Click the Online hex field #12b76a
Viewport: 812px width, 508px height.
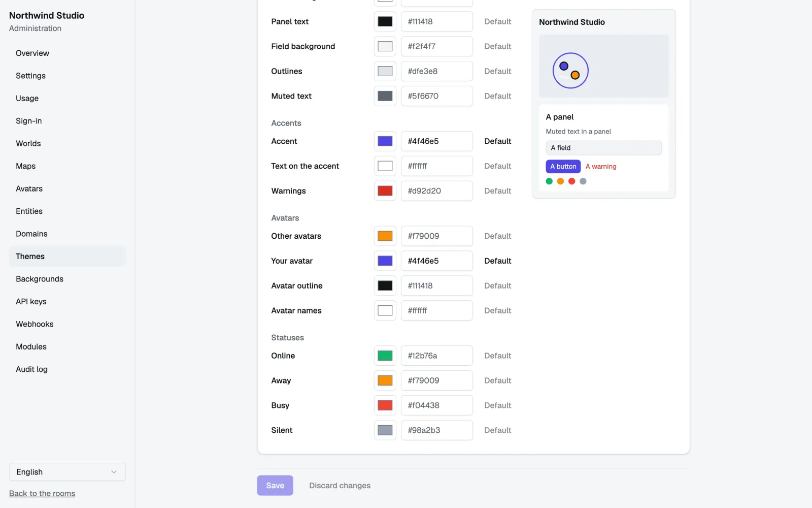pos(437,356)
